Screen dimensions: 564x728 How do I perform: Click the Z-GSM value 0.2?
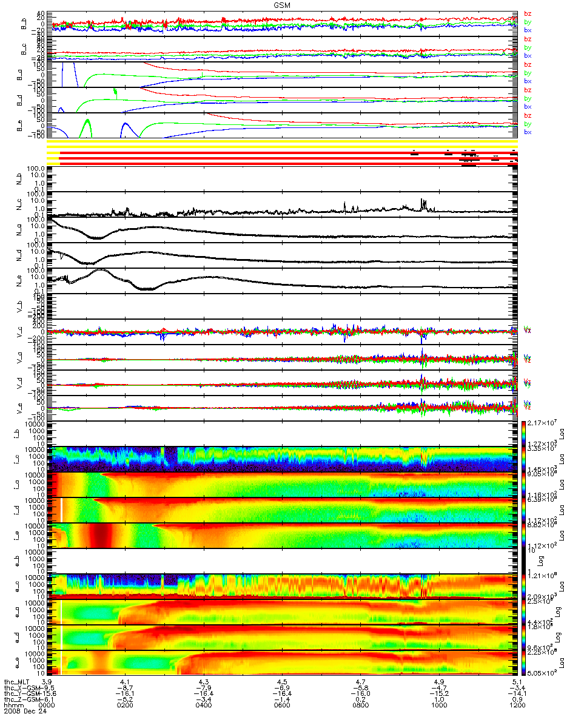point(360,700)
